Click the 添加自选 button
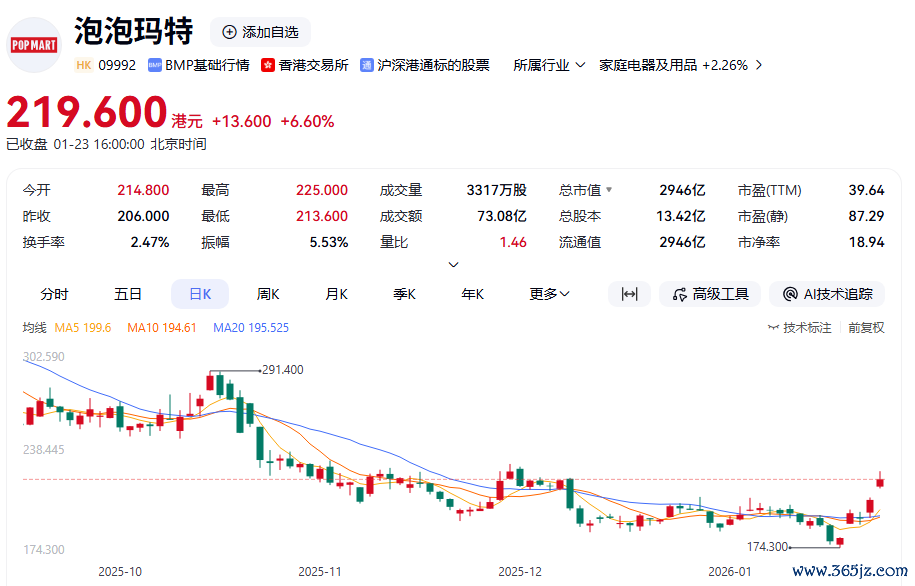Image resolution: width=915 pixels, height=586 pixels. 260,32
